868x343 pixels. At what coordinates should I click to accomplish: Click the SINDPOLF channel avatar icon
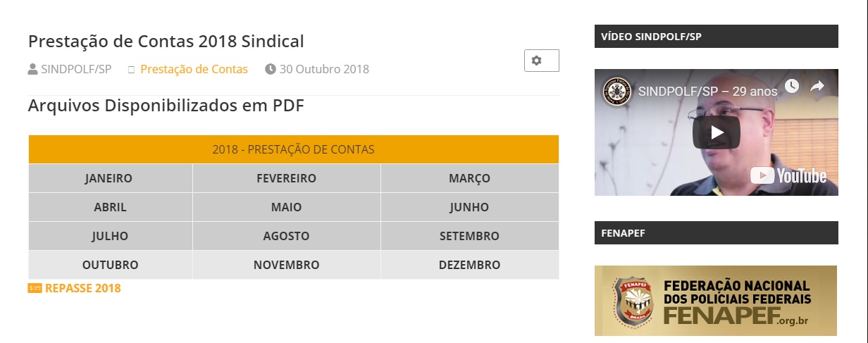[616, 92]
